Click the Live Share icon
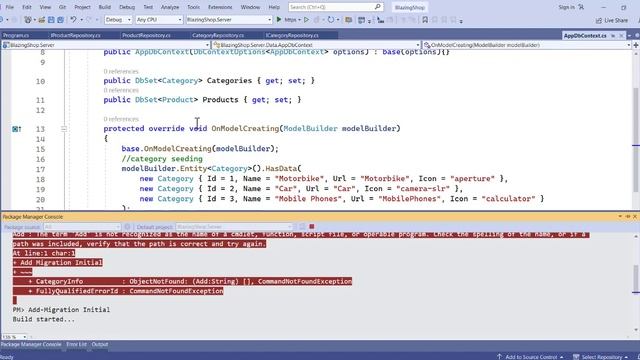Screen dimensions: 640x360 (x=599, y=20)
